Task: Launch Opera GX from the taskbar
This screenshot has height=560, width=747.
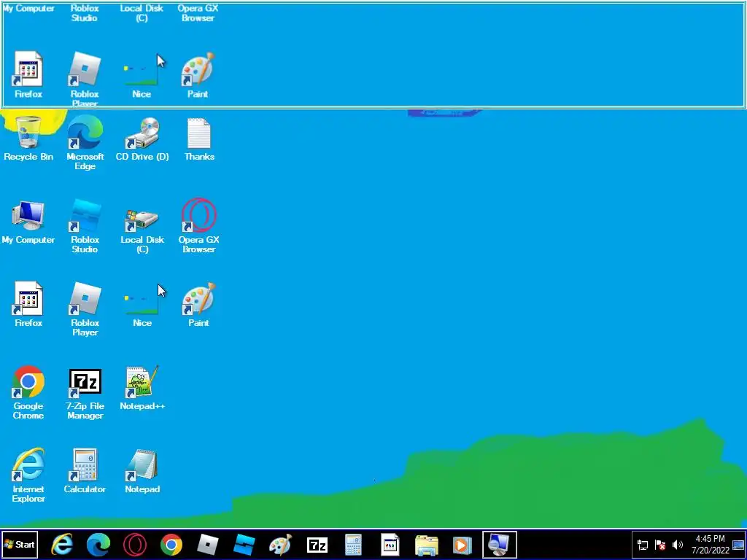Action: coord(135,545)
